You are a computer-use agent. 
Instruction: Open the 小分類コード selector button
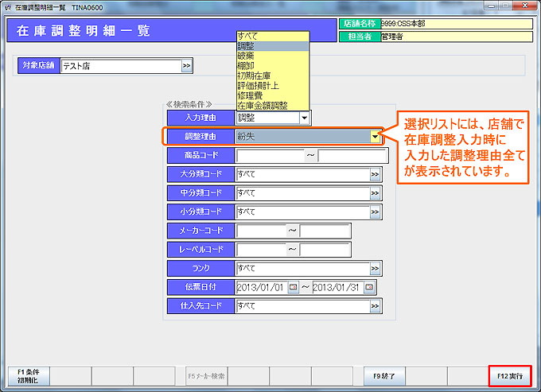click(x=375, y=212)
